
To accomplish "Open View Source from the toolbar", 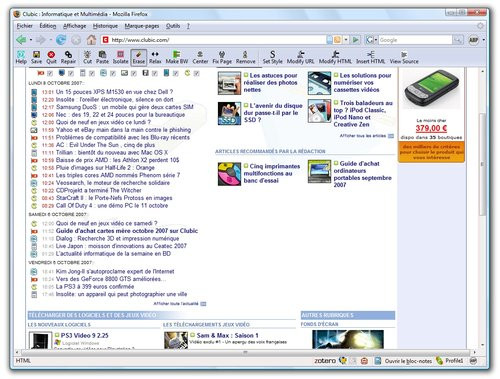I will 404,57.
